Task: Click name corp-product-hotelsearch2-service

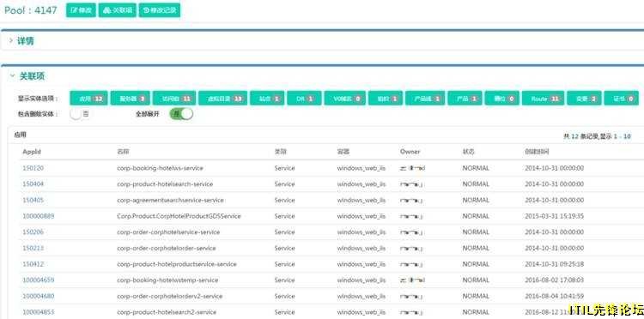Action: click(167, 312)
